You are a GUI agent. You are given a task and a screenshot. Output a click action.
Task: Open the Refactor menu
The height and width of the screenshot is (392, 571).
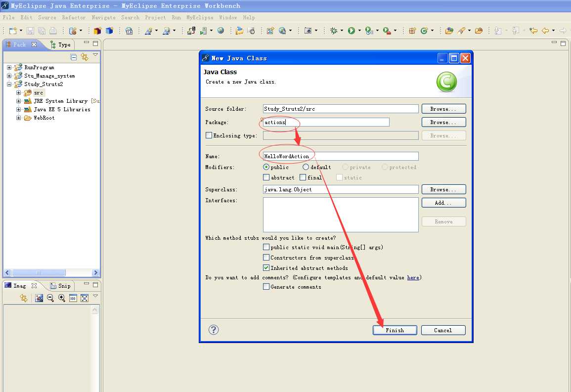point(74,17)
